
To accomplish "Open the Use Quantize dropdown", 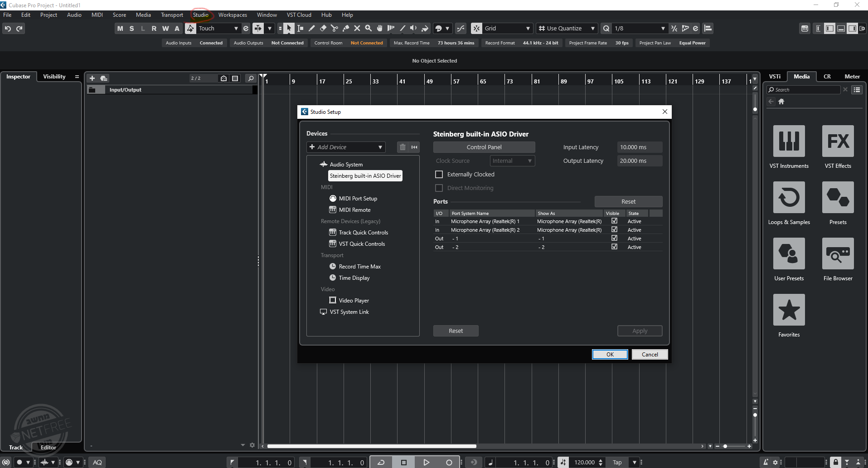I will tap(567, 28).
